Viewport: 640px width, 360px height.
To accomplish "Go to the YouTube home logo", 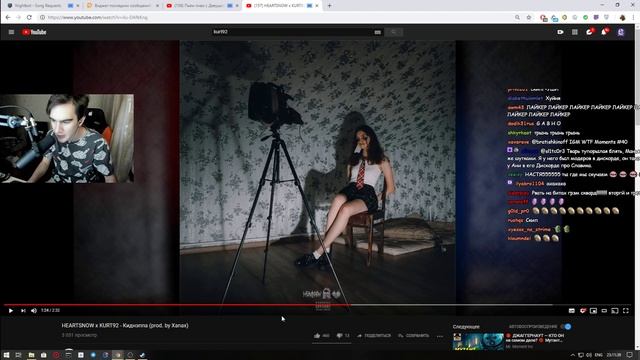I will pos(34,32).
